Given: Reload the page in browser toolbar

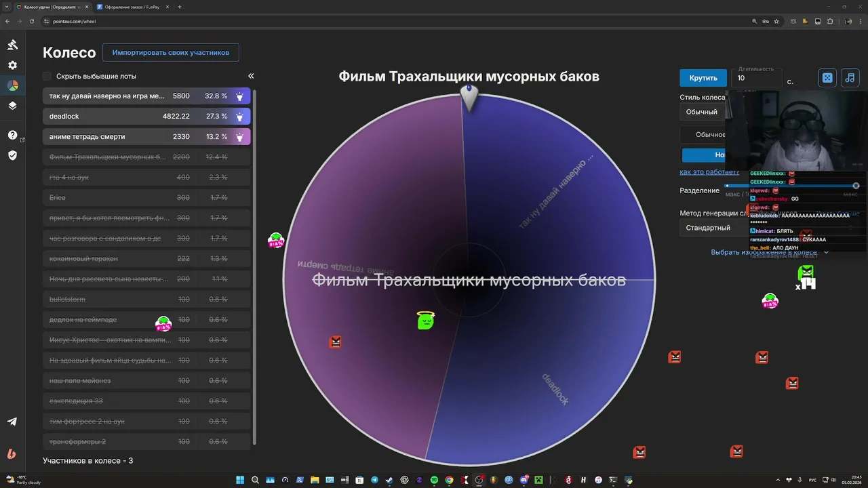Looking at the screenshot, I should click(x=32, y=21).
